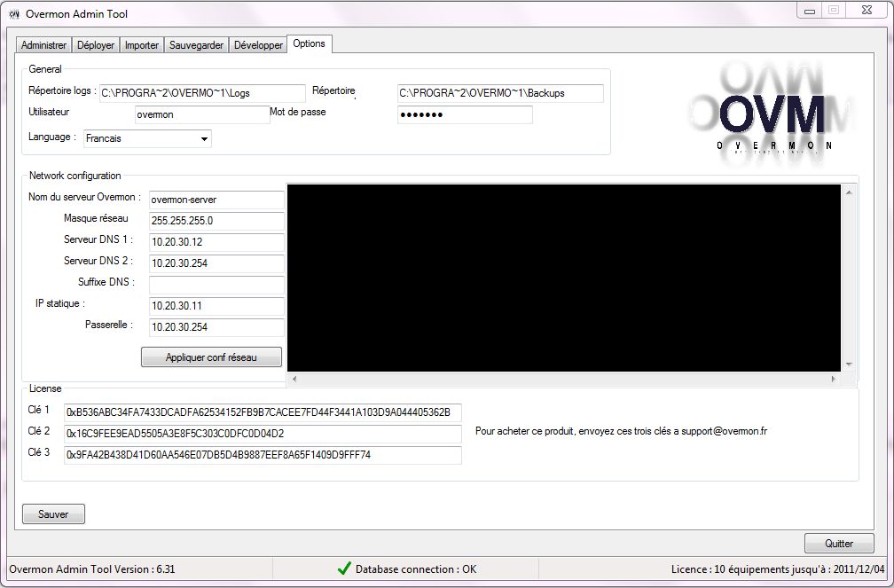Exit the tool with Quitter
Image resolution: width=894 pixels, height=588 pixels.
pos(839,544)
